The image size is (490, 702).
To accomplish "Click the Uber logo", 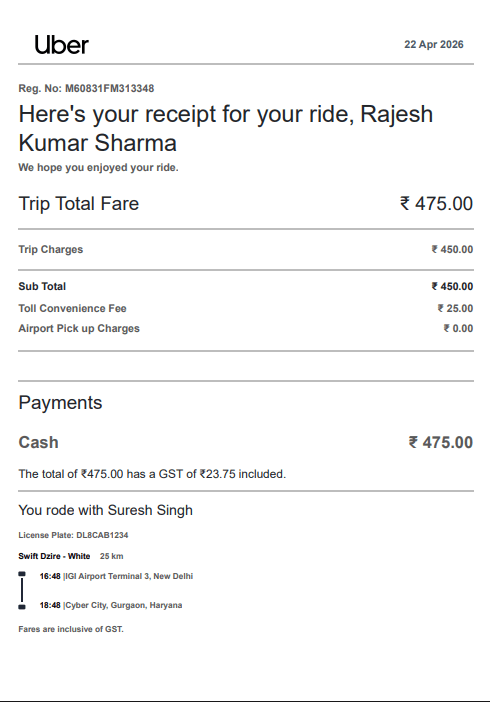I will tap(61, 45).
